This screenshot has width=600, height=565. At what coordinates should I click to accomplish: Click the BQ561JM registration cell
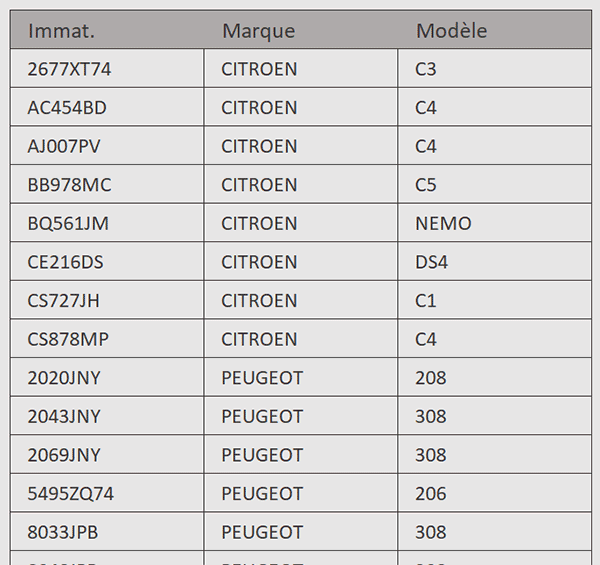tap(68, 224)
